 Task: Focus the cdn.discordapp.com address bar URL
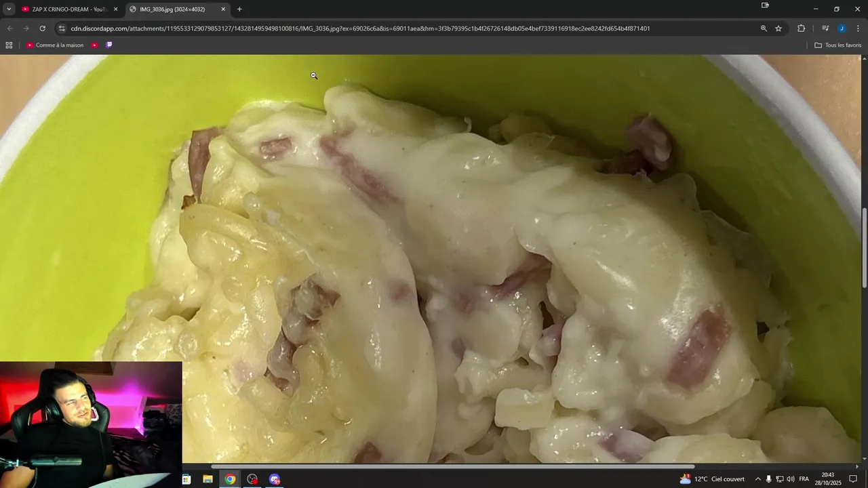point(360,28)
